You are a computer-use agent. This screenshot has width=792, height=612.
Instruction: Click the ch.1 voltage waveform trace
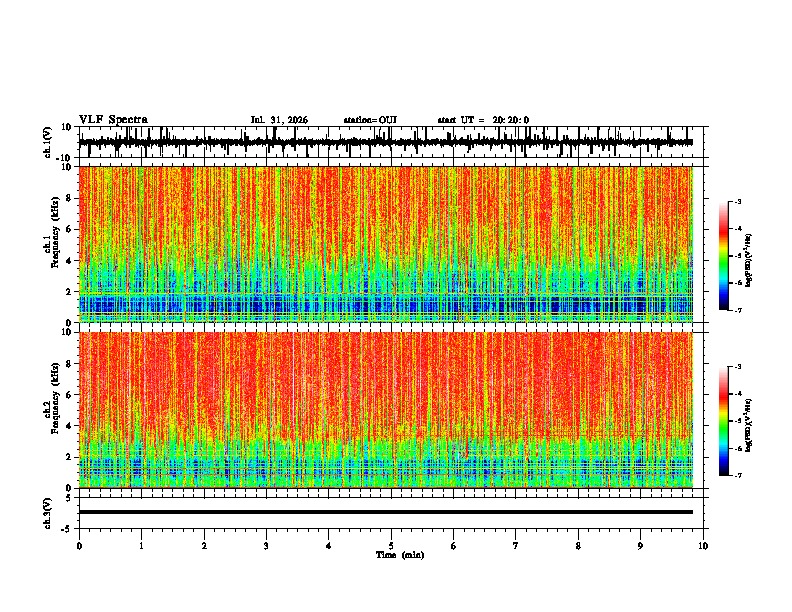click(x=386, y=142)
